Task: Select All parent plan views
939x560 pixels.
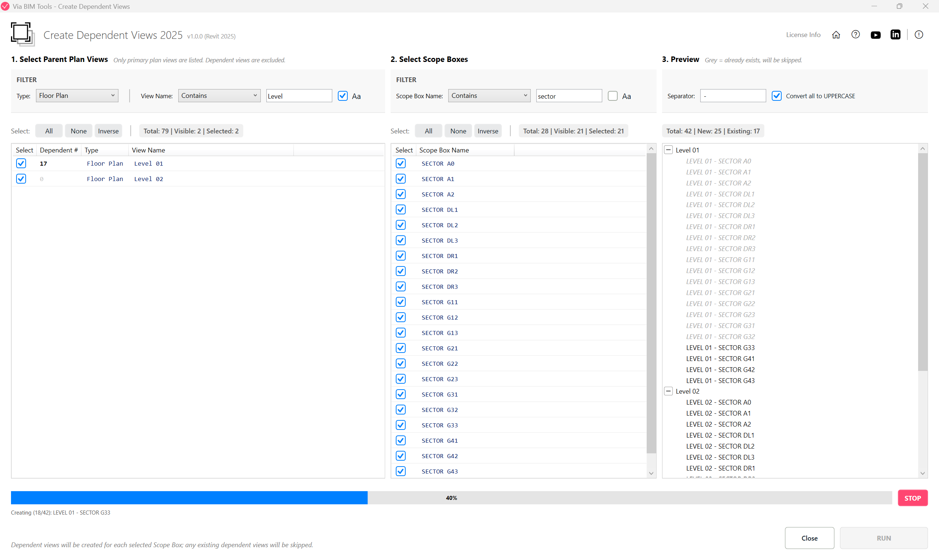Action: pos(49,131)
